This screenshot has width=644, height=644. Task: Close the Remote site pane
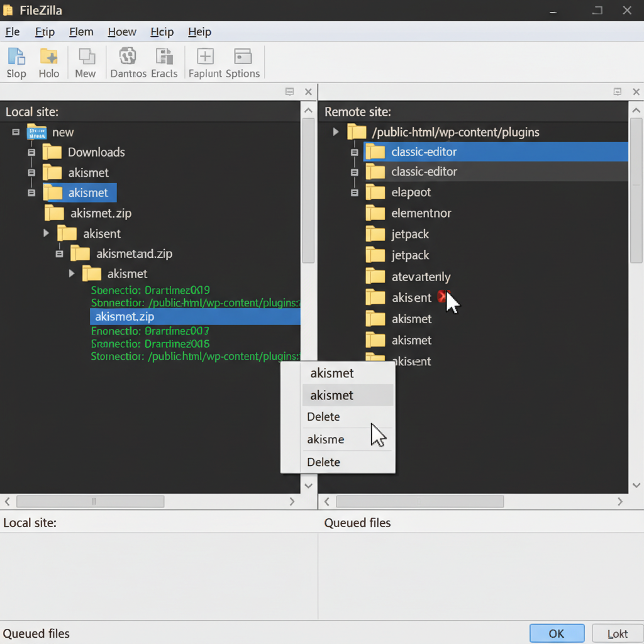(636, 92)
